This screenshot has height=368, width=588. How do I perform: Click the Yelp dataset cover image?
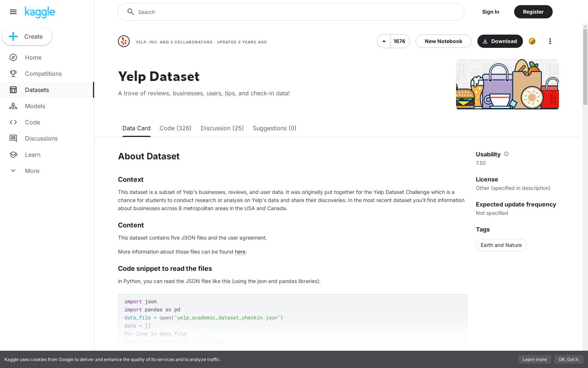(508, 84)
